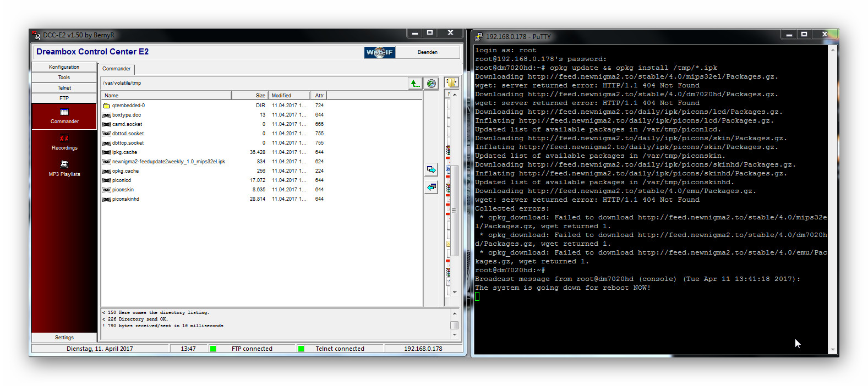The width and height of the screenshot is (868, 386).
Task: Select the qtembedded-0 folder
Action: point(128,106)
